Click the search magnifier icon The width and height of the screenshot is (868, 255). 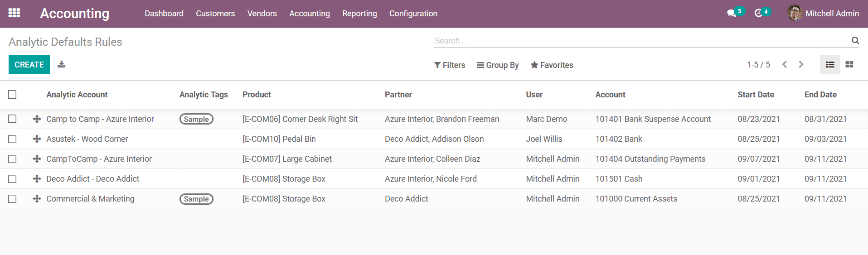coord(855,40)
